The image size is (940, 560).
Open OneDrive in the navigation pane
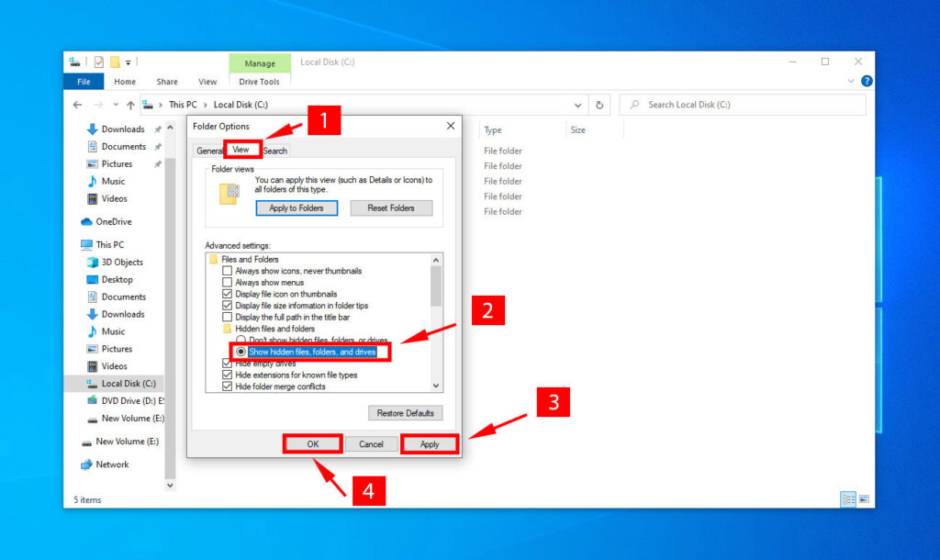click(113, 221)
